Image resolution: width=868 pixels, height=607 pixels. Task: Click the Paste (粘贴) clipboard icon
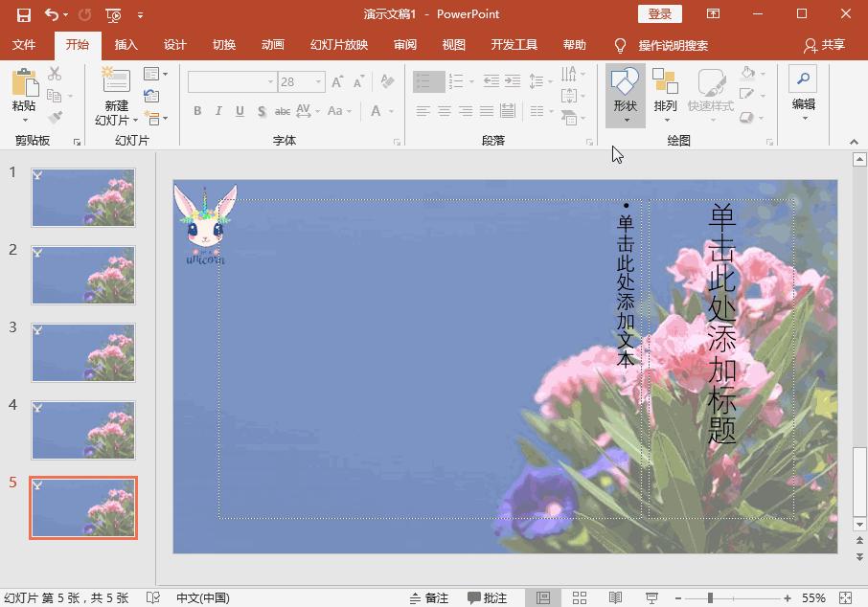click(x=24, y=84)
